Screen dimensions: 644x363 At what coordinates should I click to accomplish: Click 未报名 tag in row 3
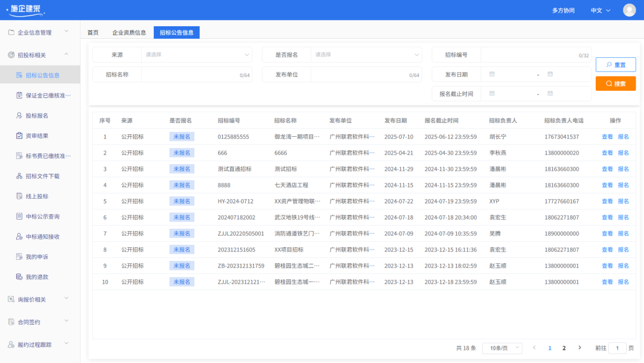181,169
